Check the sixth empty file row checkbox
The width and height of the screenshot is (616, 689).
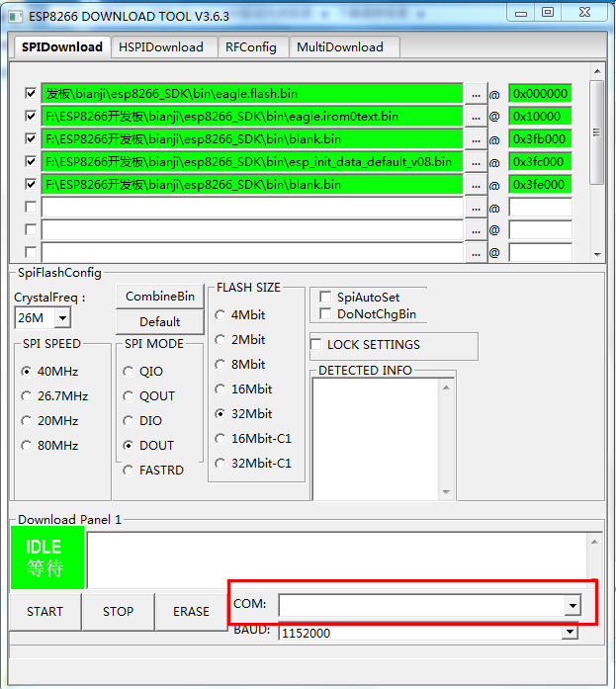point(31,207)
